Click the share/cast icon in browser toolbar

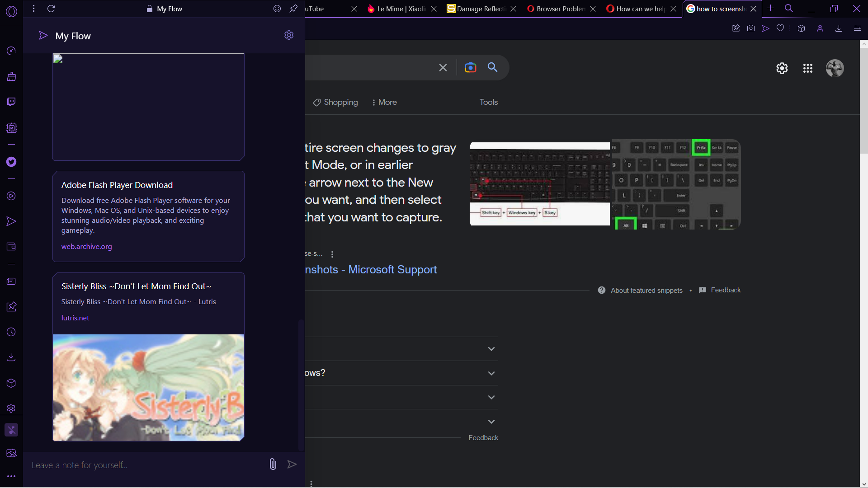tap(766, 28)
